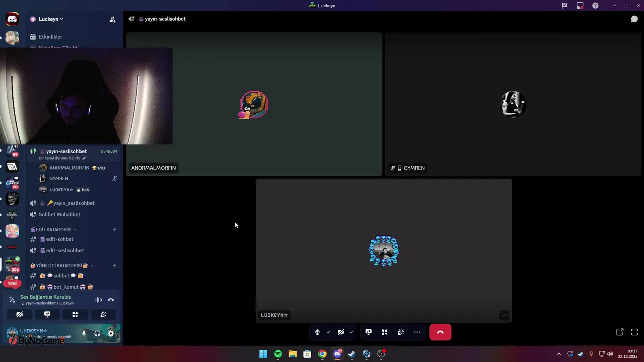The image size is (644, 362).
Task: Open the skull server in the server list
Action: point(12,199)
